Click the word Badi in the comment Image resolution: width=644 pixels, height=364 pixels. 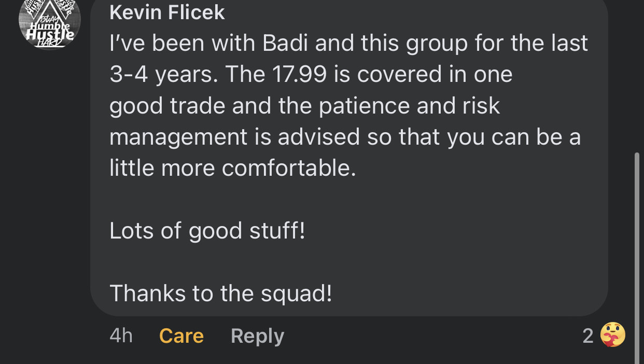(285, 44)
